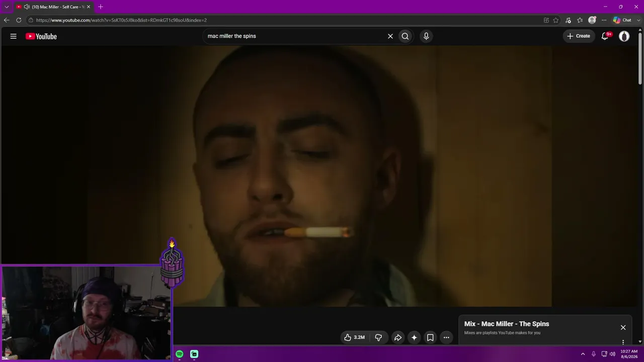The width and height of the screenshot is (644, 362).
Task: Go back with the browser back arrow
Action: point(7,20)
